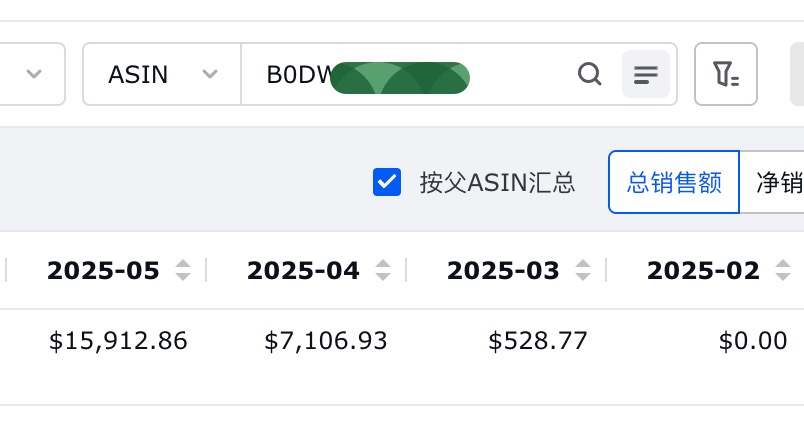Screen dimensions: 804x438
Task: Click the $15,912.86 sales cell
Action: (x=118, y=341)
